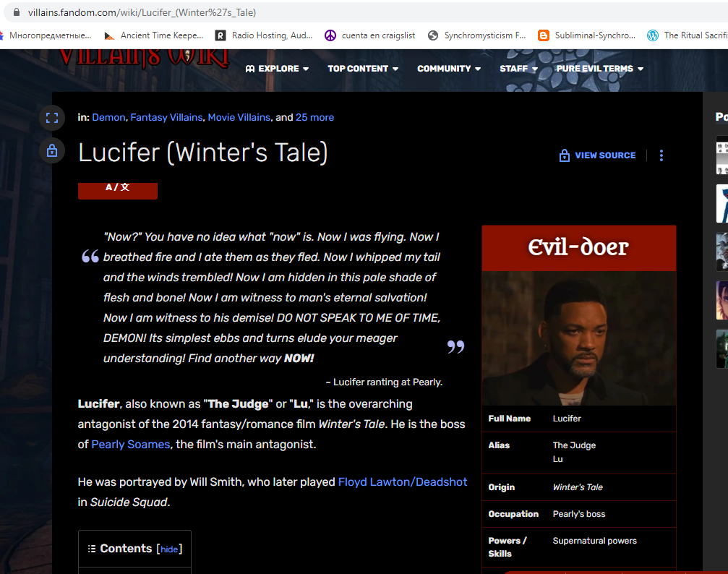This screenshot has width=728, height=574.
Task: Show the 25 more categories
Action: point(314,118)
